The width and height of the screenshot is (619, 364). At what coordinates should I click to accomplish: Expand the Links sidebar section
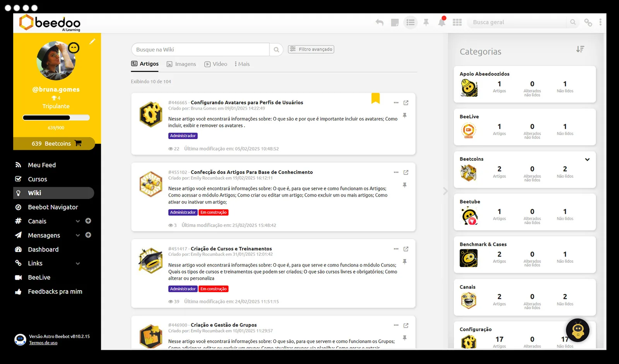(x=78, y=264)
